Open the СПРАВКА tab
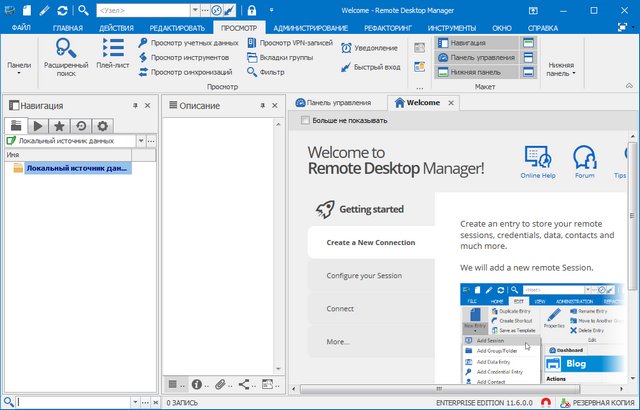Viewport: 640px width, 410px height. coord(542,28)
